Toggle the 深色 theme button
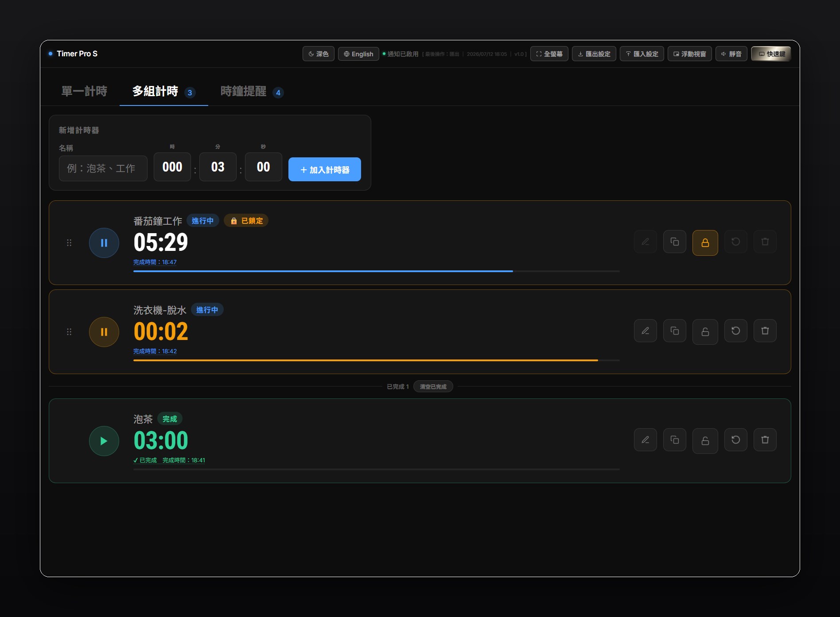Image resolution: width=840 pixels, height=617 pixels. tap(319, 54)
